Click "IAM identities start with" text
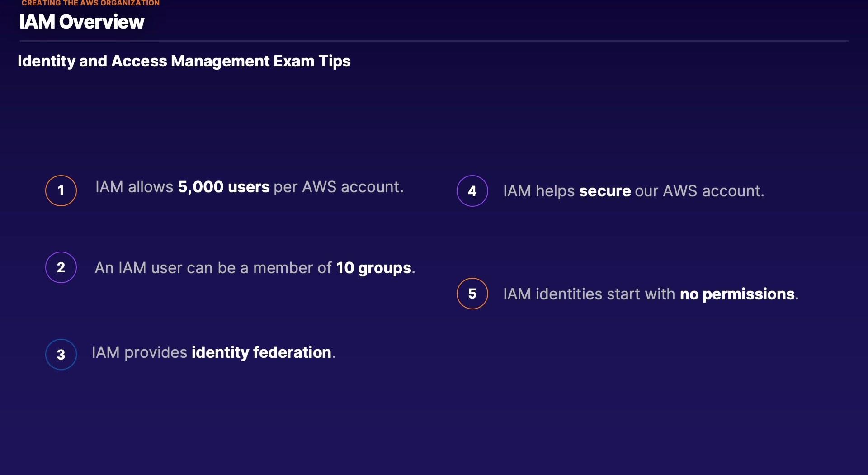868x475 pixels. 589,294
